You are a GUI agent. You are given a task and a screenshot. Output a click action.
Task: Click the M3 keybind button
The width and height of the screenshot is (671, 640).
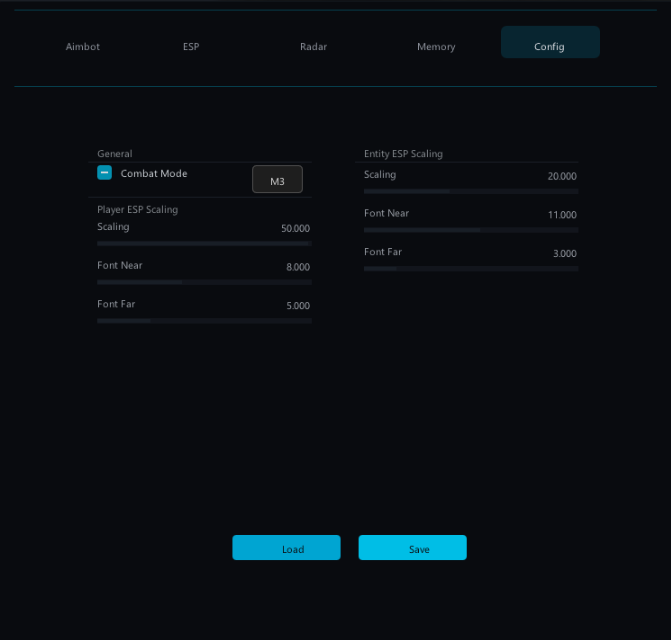277,181
